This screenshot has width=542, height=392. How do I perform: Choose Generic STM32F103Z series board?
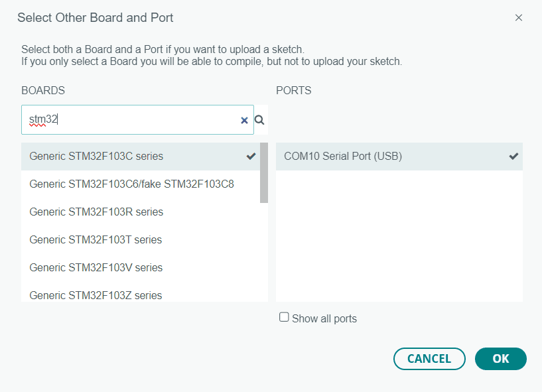coord(141,294)
